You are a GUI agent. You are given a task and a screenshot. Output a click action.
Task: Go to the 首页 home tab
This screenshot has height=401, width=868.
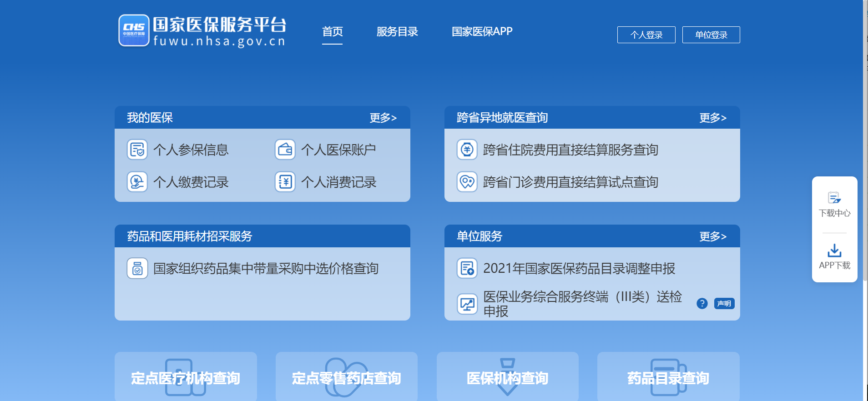click(332, 31)
